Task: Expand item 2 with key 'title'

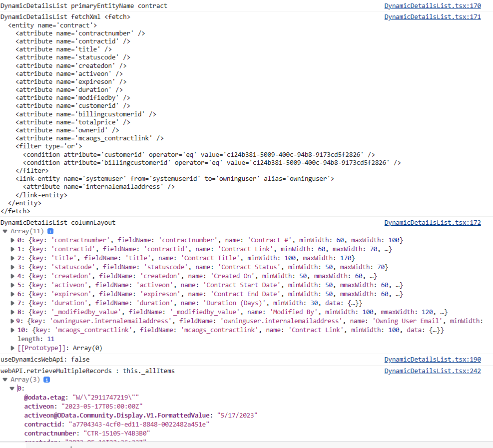Action: click(x=12, y=258)
